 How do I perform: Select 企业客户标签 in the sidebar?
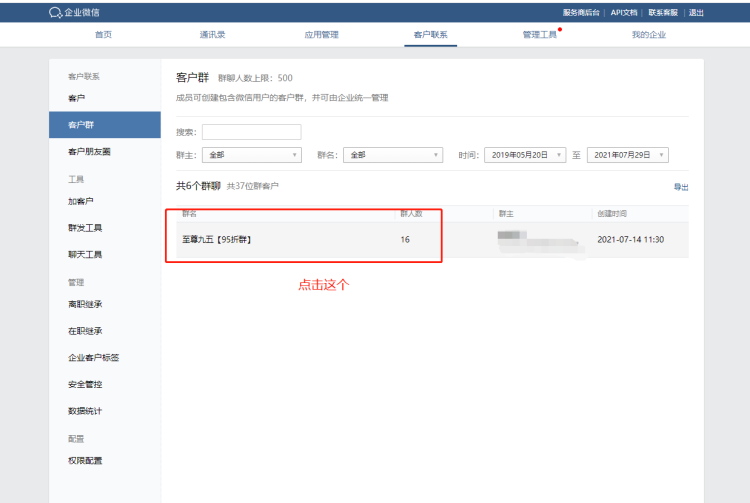click(94, 357)
